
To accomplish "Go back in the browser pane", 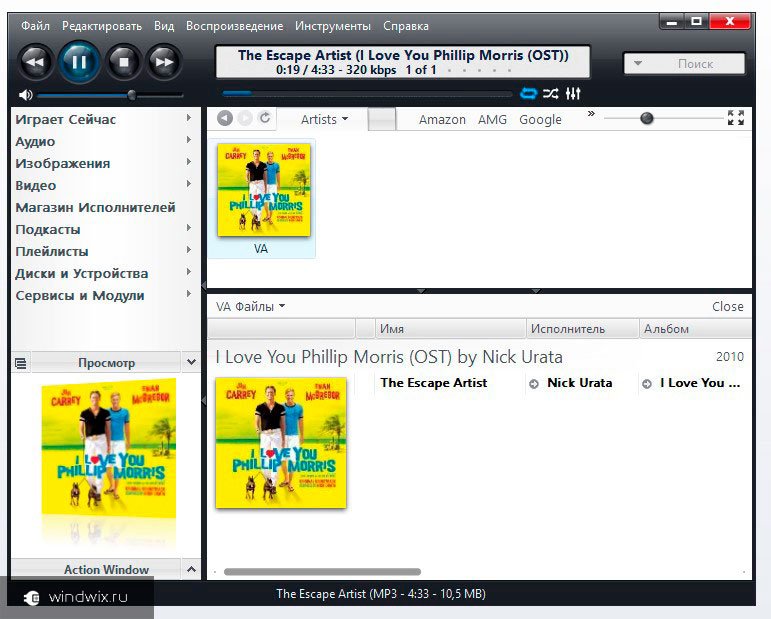I will [x=225, y=118].
